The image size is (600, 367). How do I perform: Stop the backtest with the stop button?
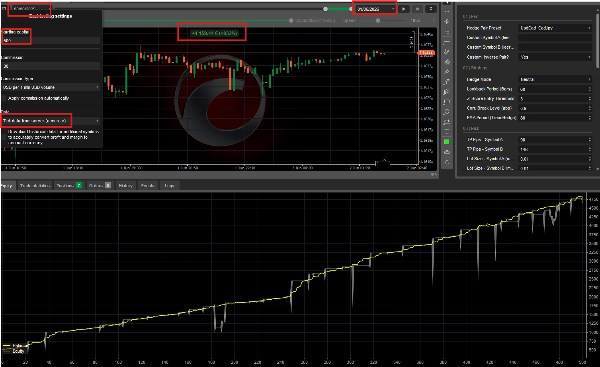pyautogui.click(x=417, y=8)
